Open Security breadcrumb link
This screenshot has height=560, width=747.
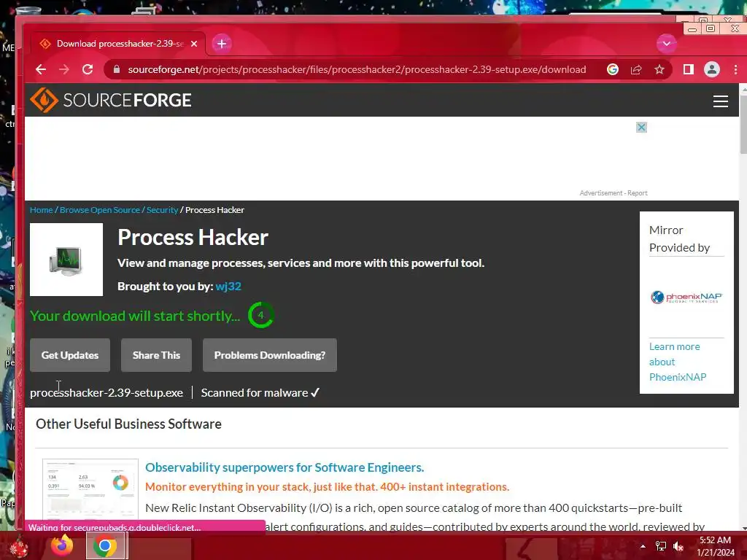[x=162, y=210]
